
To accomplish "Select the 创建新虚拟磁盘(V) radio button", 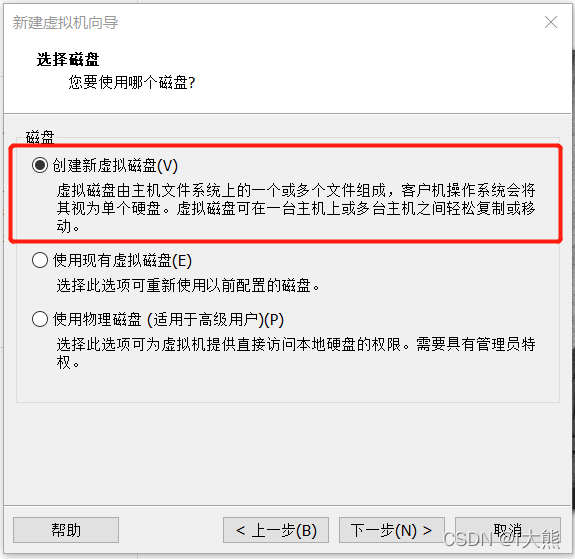I will [x=40, y=165].
